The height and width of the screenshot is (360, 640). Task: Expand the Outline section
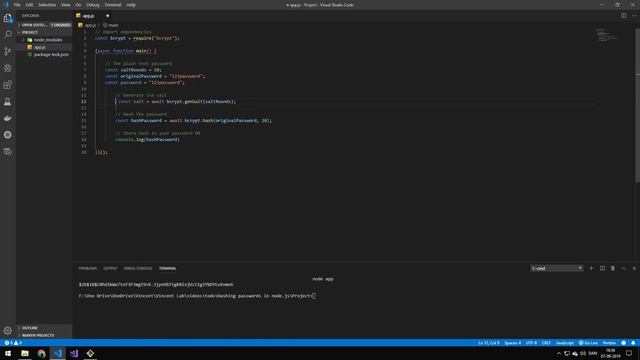point(44,328)
